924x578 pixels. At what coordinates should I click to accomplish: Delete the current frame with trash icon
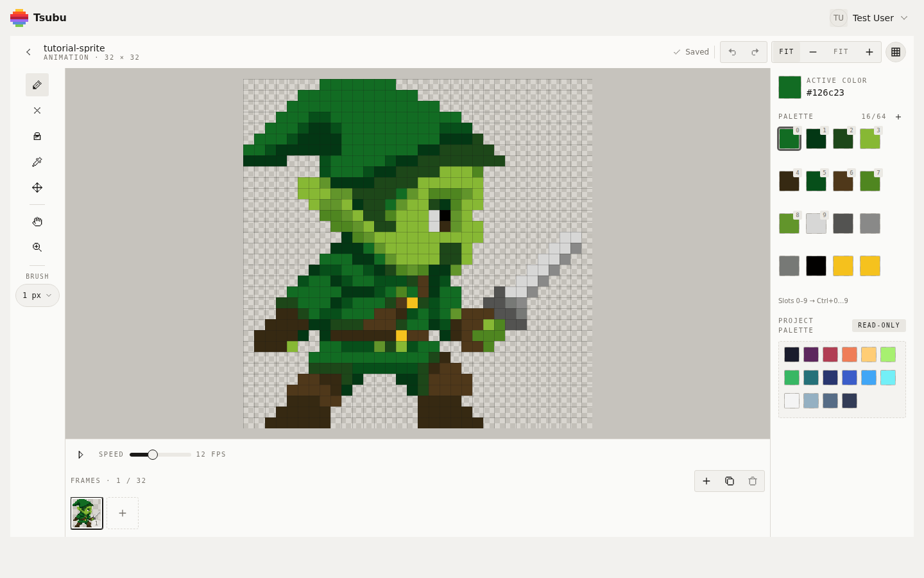(753, 481)
